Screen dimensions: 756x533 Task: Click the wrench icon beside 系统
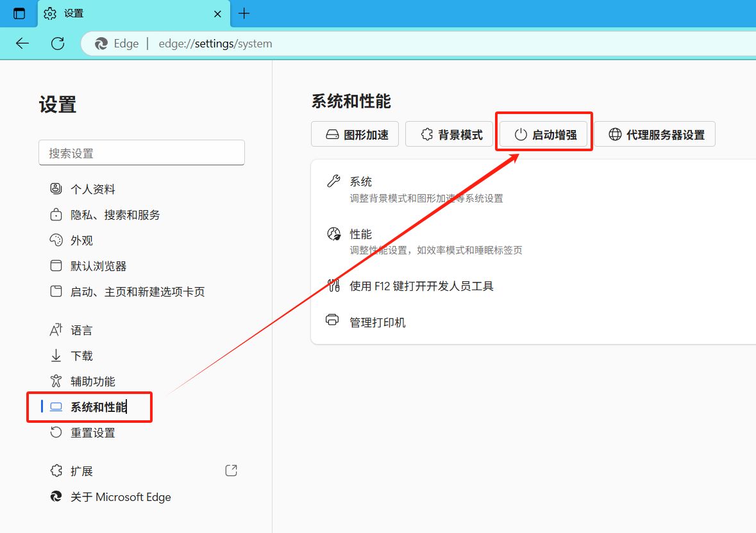tap(333, 181)
